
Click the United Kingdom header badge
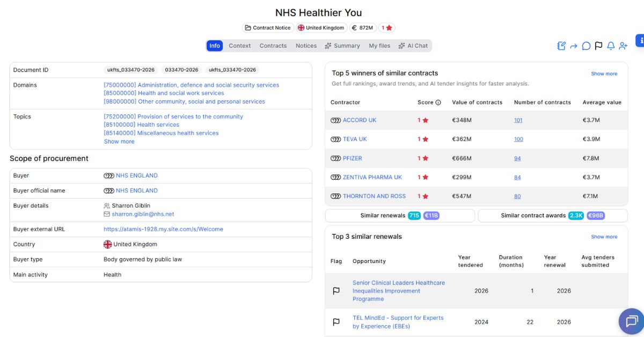(321, 28)
